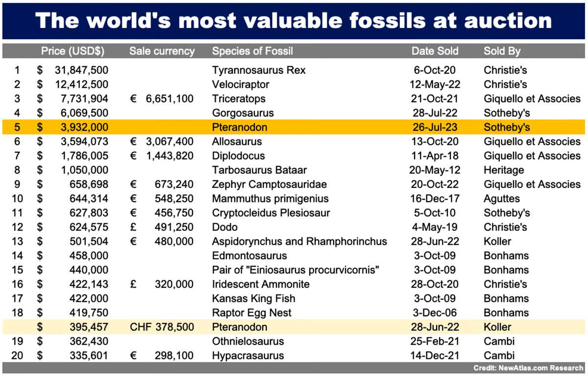Select the Triceratops sale currency value 6,651,100
588x377 pixels.
coord(169,99)
